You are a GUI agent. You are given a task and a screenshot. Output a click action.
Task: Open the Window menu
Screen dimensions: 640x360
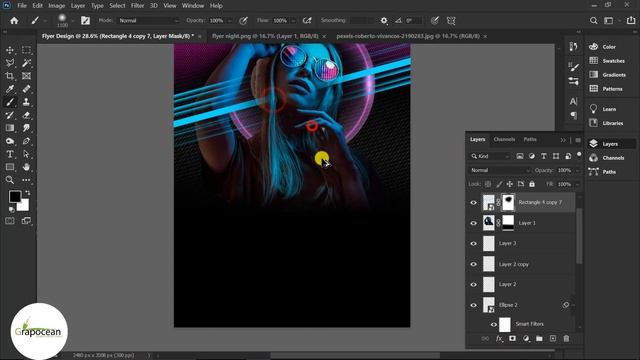tap(193, 6)
